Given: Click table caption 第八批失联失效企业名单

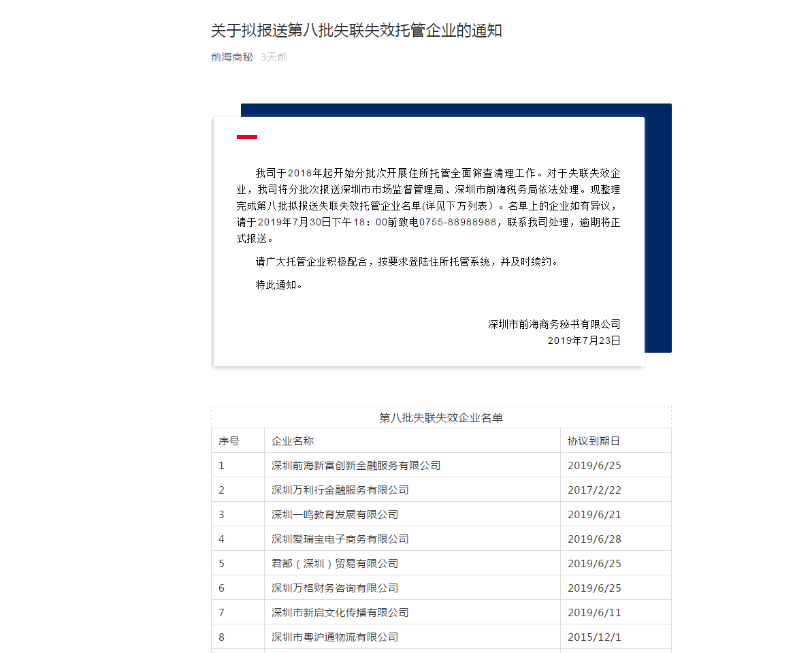Looking at the screenshot, I should tap(441, 417).
